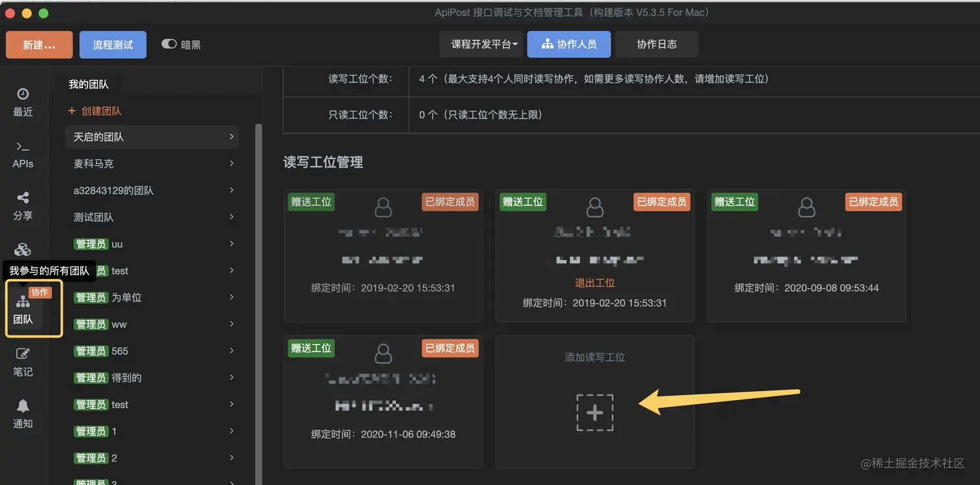This screenshot has width=980, height=485.
Task: Open the 笔记 notes sidebar icon
Action: point(23,362)
